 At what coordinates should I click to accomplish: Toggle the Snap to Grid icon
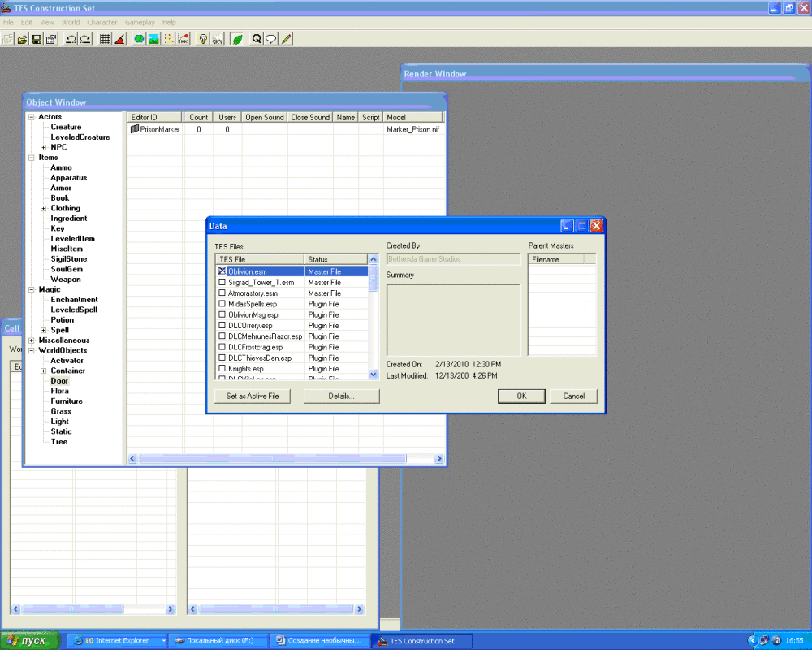[x=105, y=39]
